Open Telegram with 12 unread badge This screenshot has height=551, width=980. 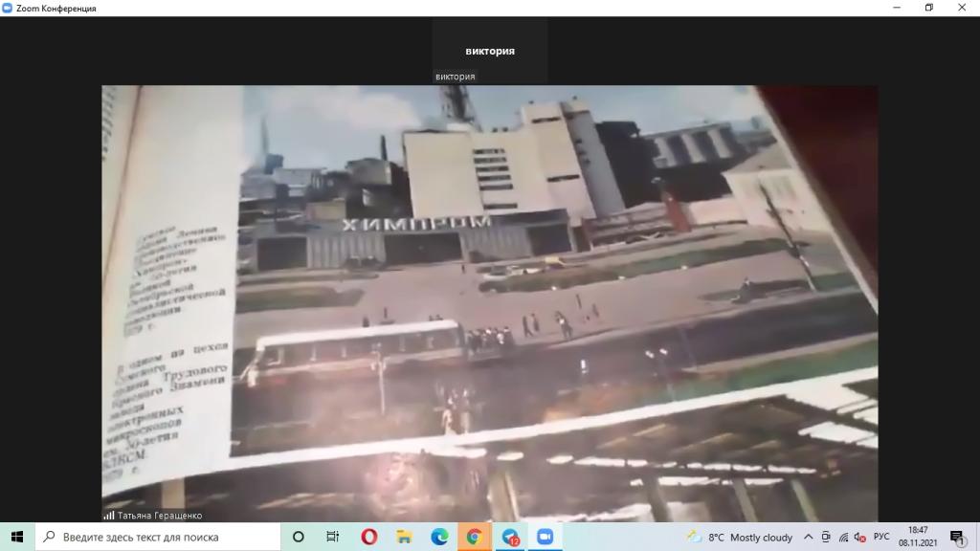coord(509,537)
